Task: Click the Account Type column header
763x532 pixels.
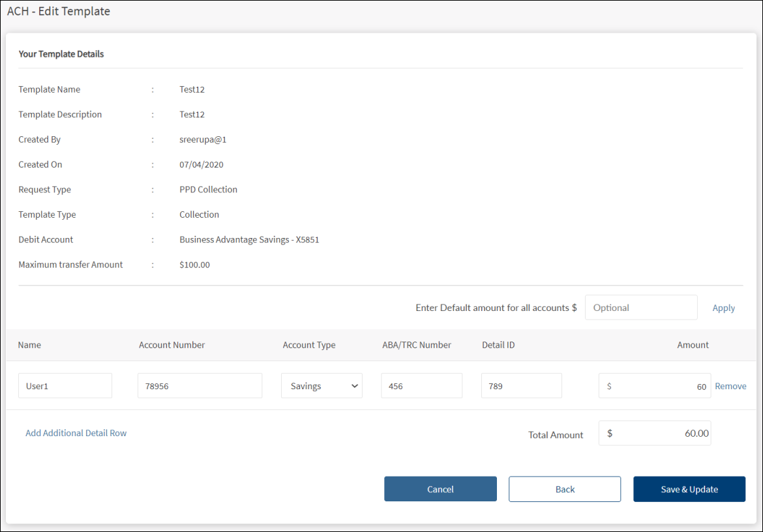Action: point(309,345)
